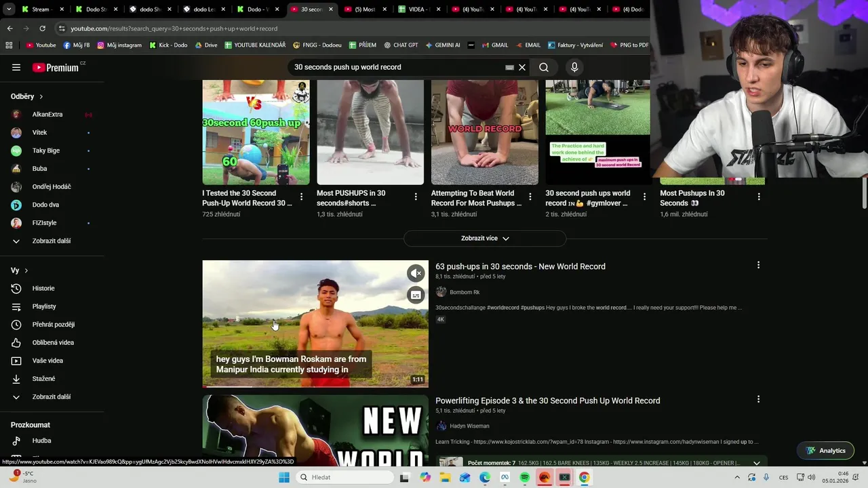This screenshot has height=488, width=868.
Task: Switch to the 'Stream' Kick tab
Action: click(x=43, y=9)
